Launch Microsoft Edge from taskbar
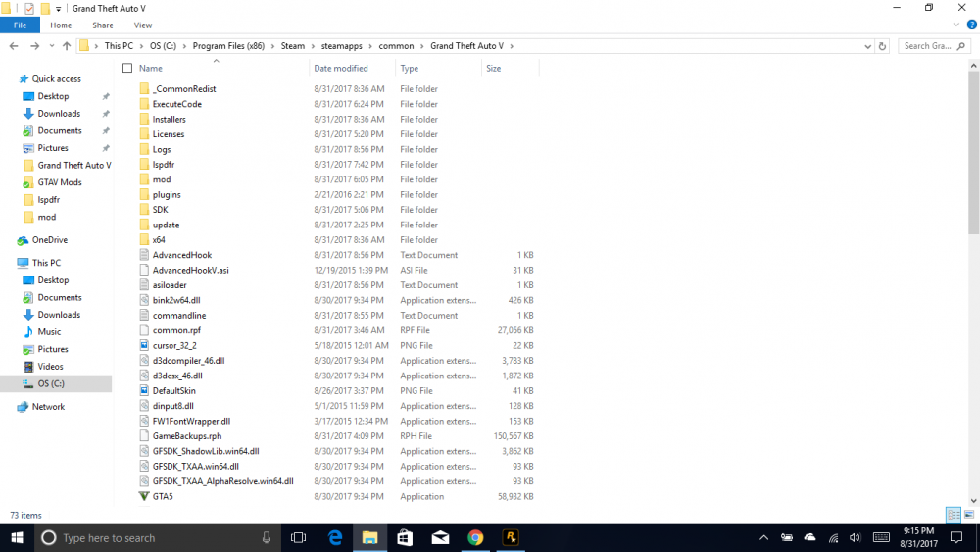Screen dimensions: 980x552 coord(335,537)
